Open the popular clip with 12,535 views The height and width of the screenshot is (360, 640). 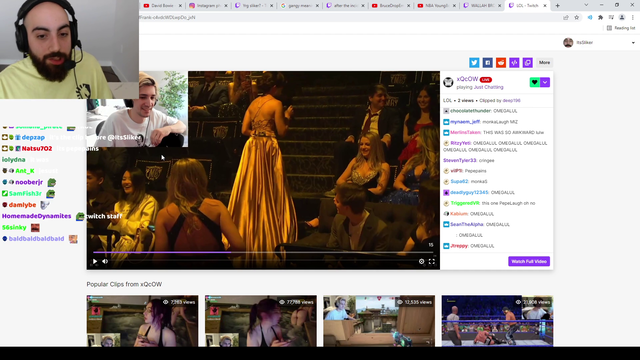tap(379, 321)
